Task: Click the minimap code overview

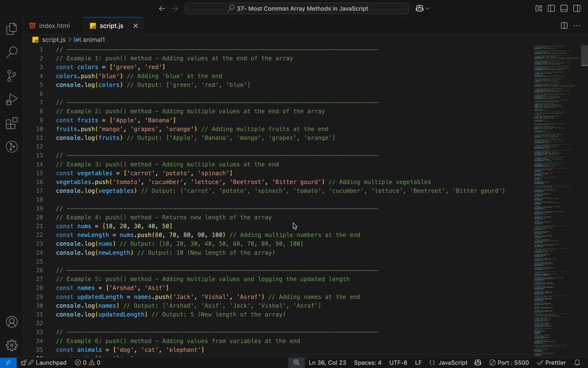Action: pyautogui.click(x=556, y=200)
